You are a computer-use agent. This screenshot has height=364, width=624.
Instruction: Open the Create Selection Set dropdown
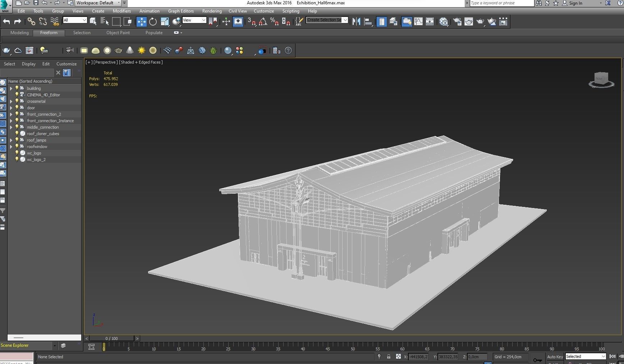click(327, 20)
